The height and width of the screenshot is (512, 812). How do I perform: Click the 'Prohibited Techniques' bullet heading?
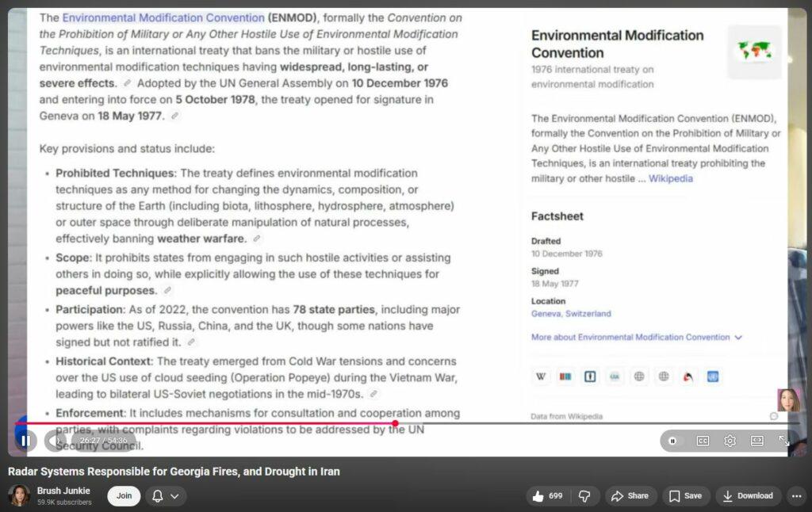114,173
